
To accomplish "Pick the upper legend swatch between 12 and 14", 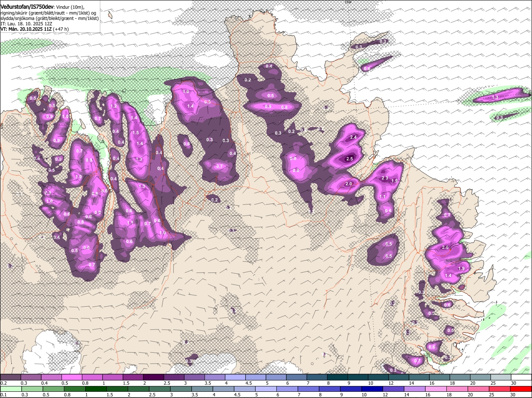I will [398, 377].
